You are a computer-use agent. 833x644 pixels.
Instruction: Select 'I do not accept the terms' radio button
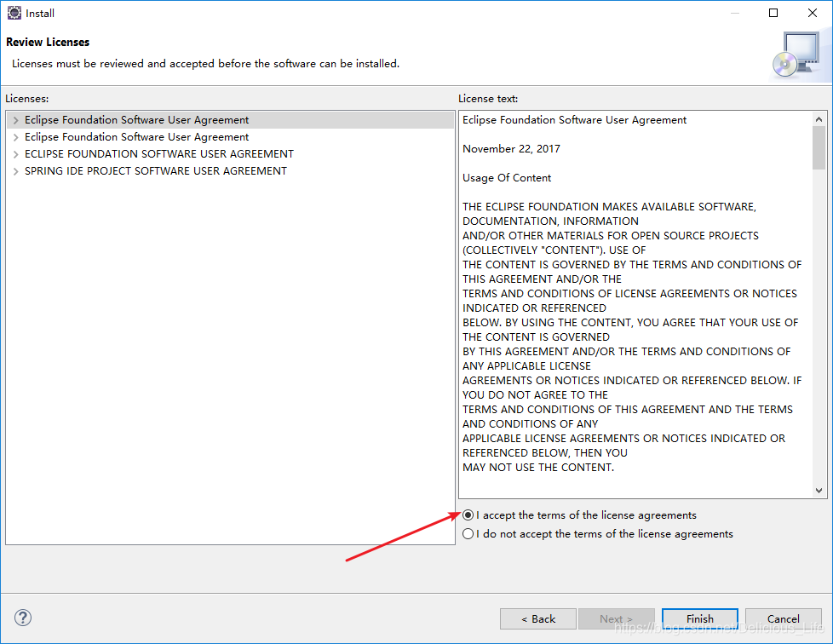click(x=468, y=533)
